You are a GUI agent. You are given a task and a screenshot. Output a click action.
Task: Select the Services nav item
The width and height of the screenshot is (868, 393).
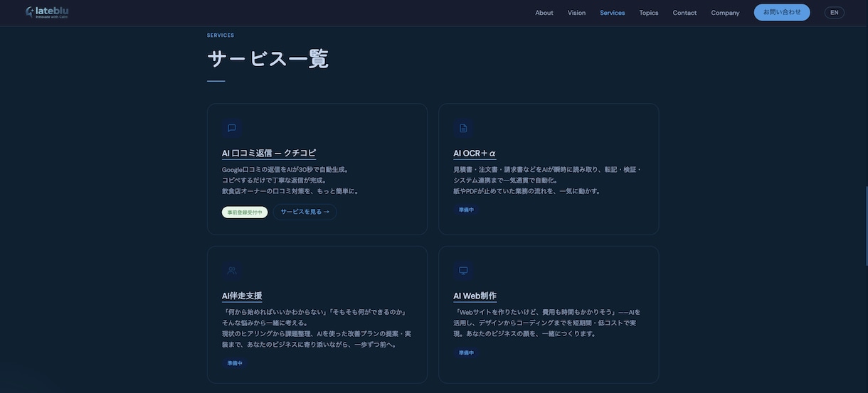pos(613,13)
